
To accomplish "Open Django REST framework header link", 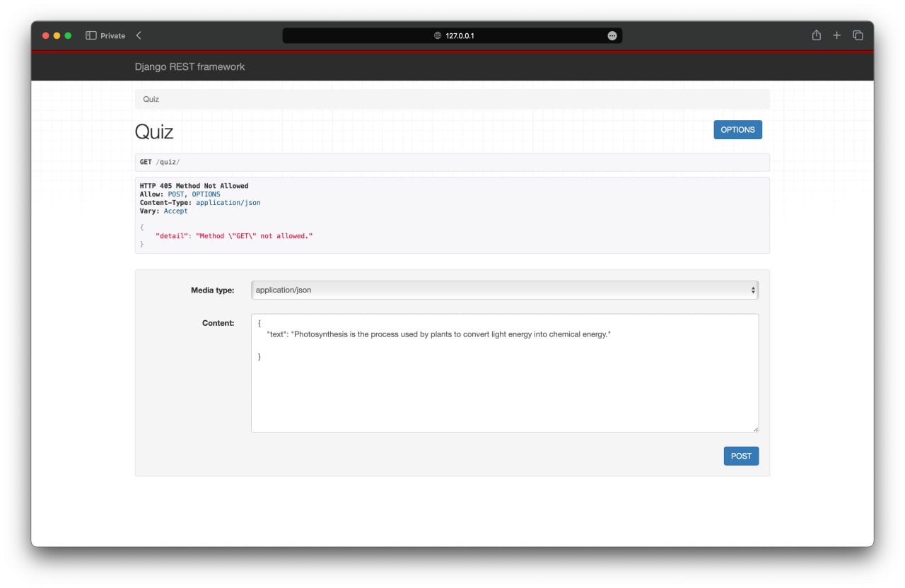I will pos(189,66).
